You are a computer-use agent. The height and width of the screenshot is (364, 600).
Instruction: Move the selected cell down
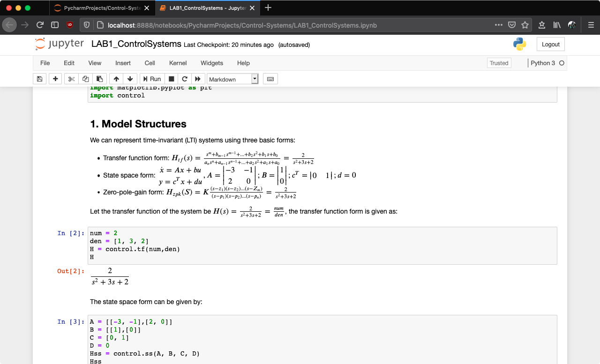[130, 78]
